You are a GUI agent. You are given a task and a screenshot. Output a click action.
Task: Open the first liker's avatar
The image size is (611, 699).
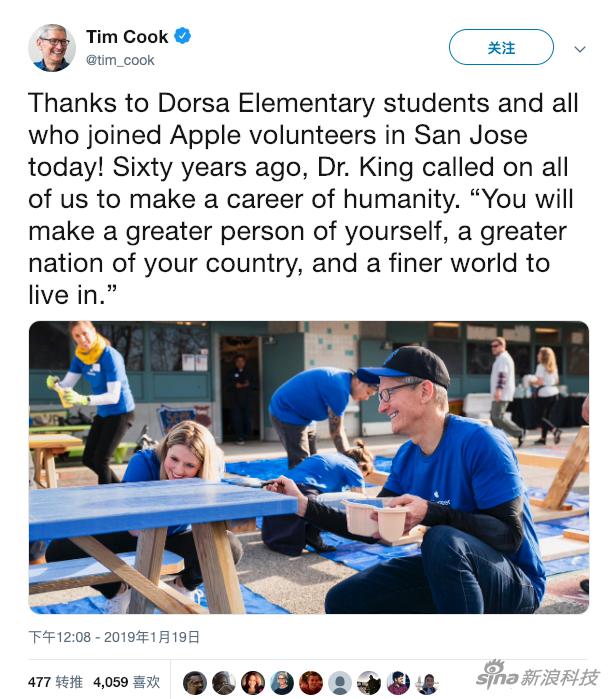click(x=195, y=683)
